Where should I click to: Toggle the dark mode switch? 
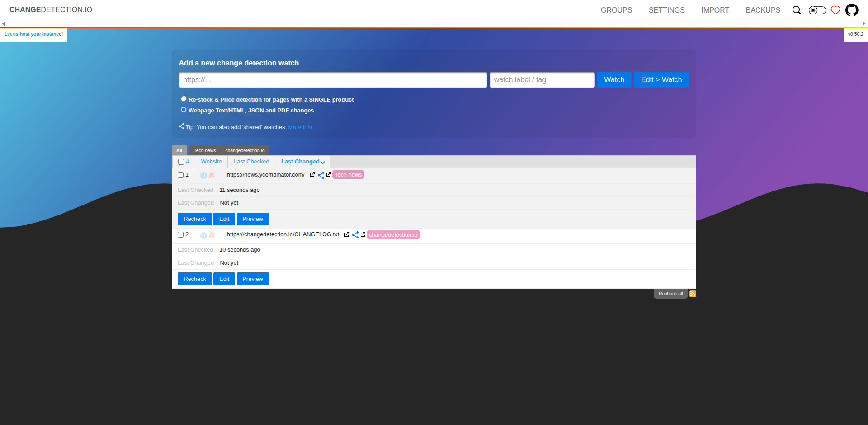pyautogui.click(x=817, y=10)
